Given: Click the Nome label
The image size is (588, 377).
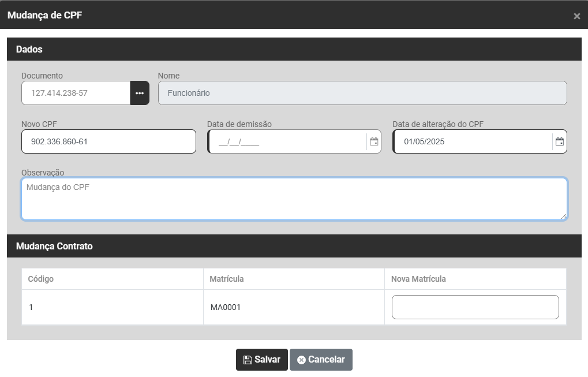Looking at the screenshot, I should tap(168, 76).
